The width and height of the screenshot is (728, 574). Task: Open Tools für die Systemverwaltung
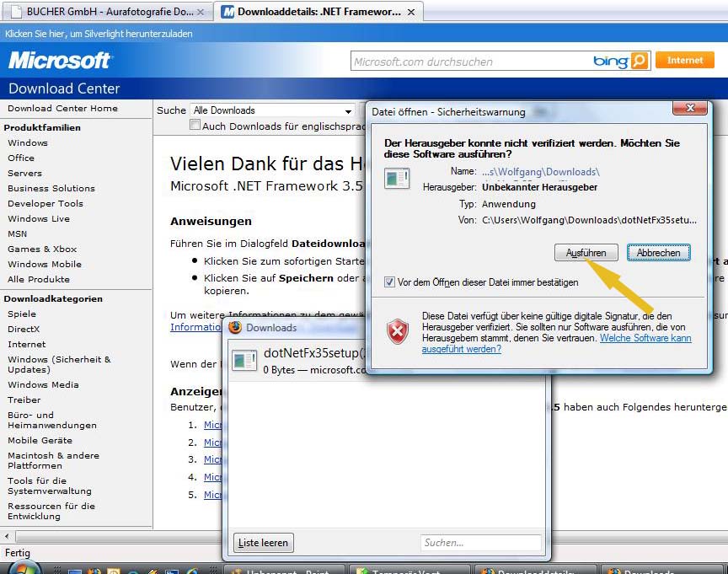click(x=50, y=485)
